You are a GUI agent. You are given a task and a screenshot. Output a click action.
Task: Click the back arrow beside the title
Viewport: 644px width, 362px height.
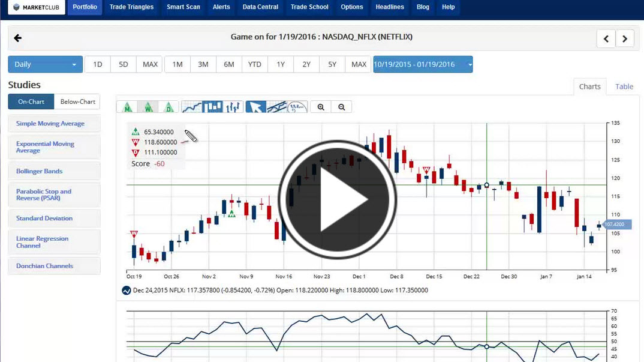18,38
